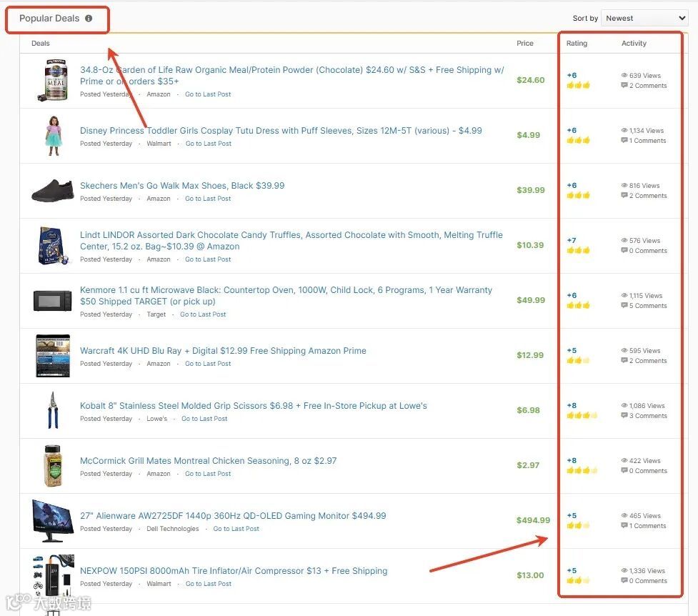Screen dimensions: 698x616
Task: Click the $494.99 price
Action: pos(533,520)
